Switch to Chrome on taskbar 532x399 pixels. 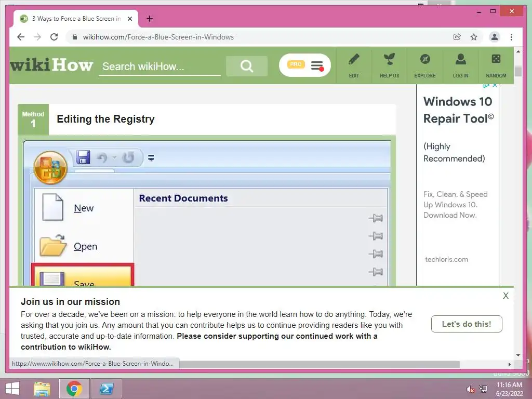click(74, 389)
